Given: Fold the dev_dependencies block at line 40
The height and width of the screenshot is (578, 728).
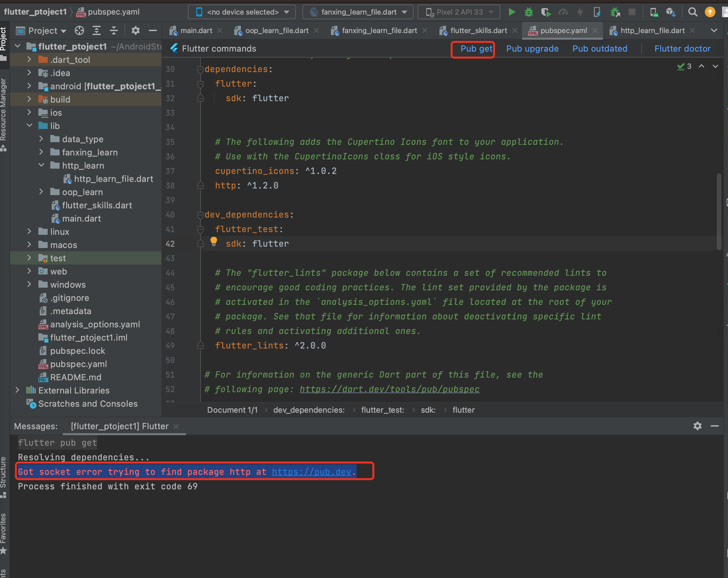Looking at the screenshot, I should tap(200, 215).
